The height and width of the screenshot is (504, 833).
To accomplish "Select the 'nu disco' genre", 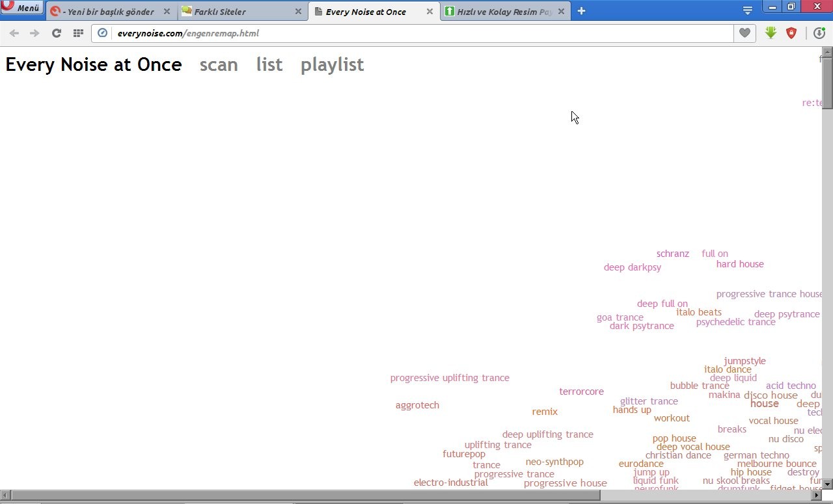I will pos(786,439).
